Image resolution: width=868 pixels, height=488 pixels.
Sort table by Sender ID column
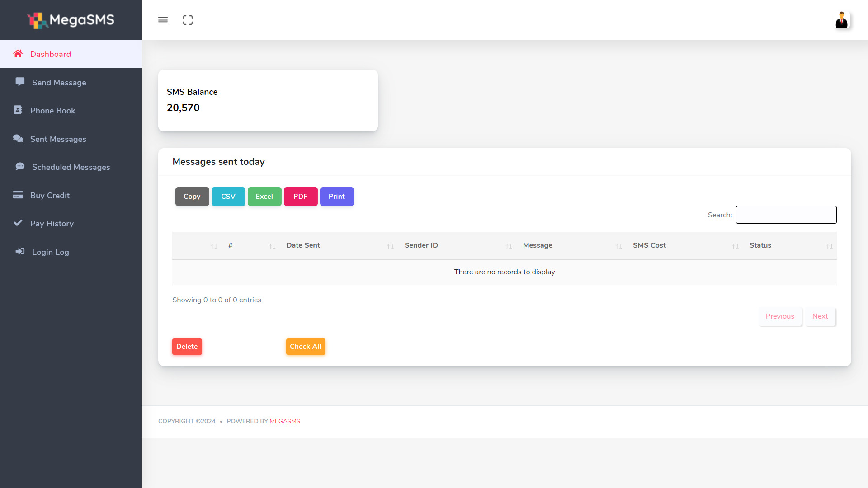tap(421, 245)
